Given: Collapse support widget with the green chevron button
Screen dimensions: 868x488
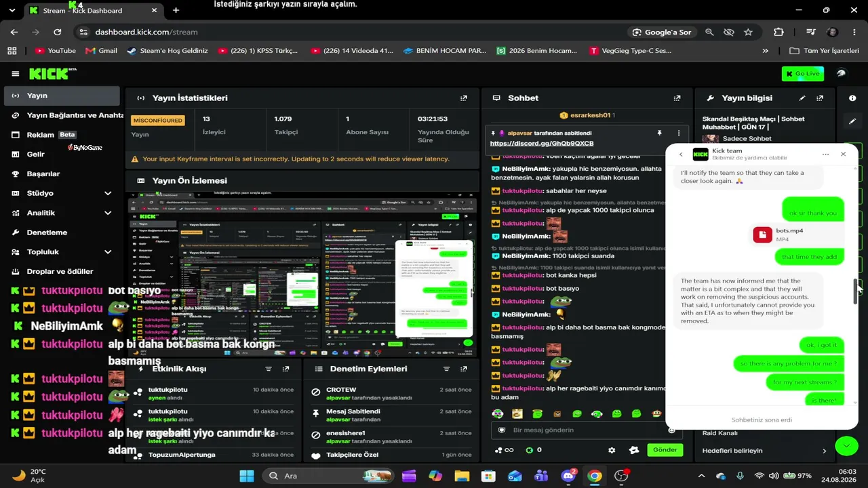Looking at the screenshot, I should point(846,445).
